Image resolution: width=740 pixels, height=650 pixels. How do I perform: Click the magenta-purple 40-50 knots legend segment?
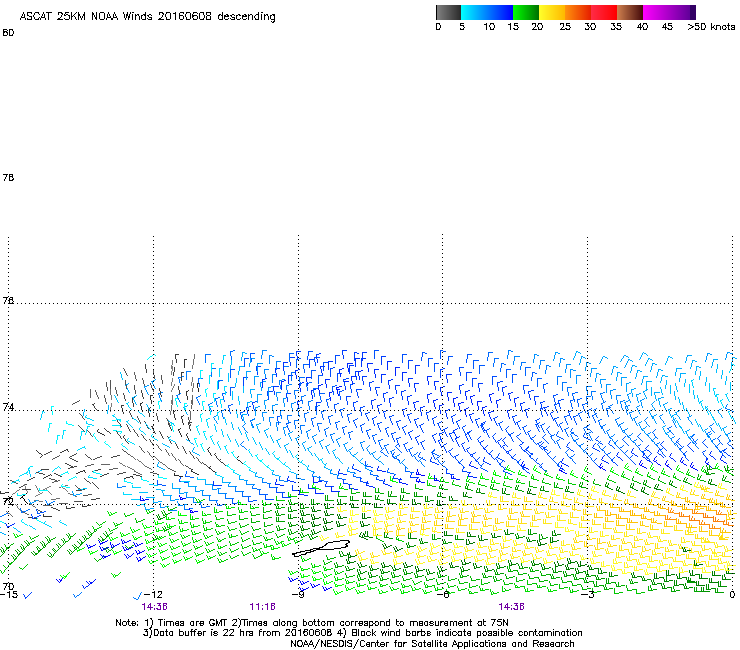[x=669, y=12]
